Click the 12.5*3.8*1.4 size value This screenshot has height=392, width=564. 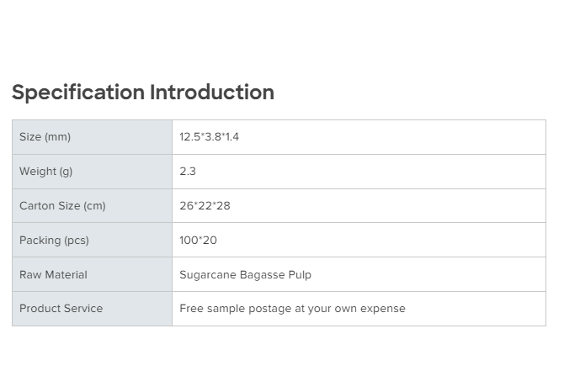tap(209, 137)
